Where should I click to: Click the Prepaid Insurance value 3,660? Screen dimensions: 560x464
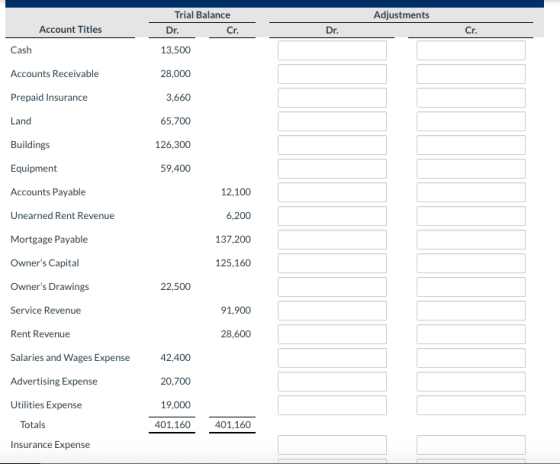[x=178, y=98]
